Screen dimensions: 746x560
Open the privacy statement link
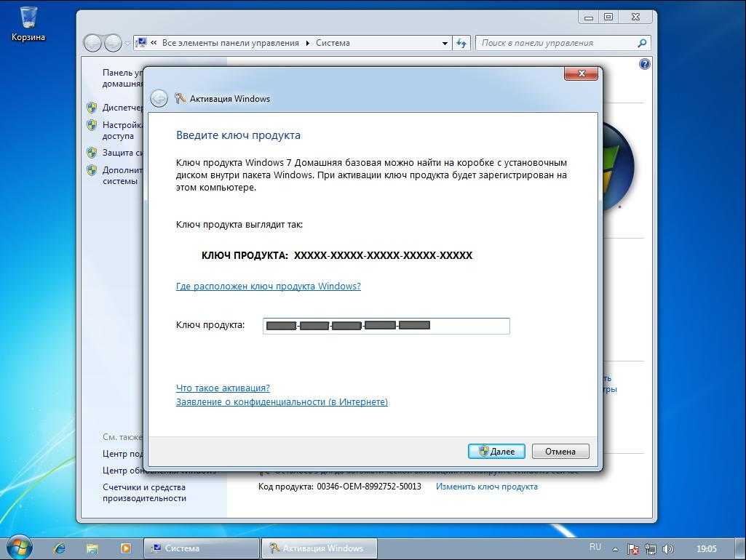(282, 401)
